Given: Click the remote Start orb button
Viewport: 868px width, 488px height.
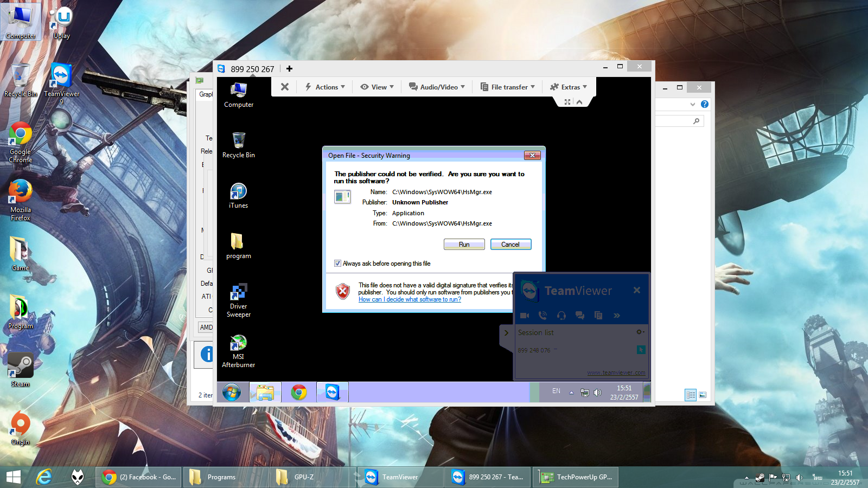Looking at the screenshot, I should tap(232, 392).
